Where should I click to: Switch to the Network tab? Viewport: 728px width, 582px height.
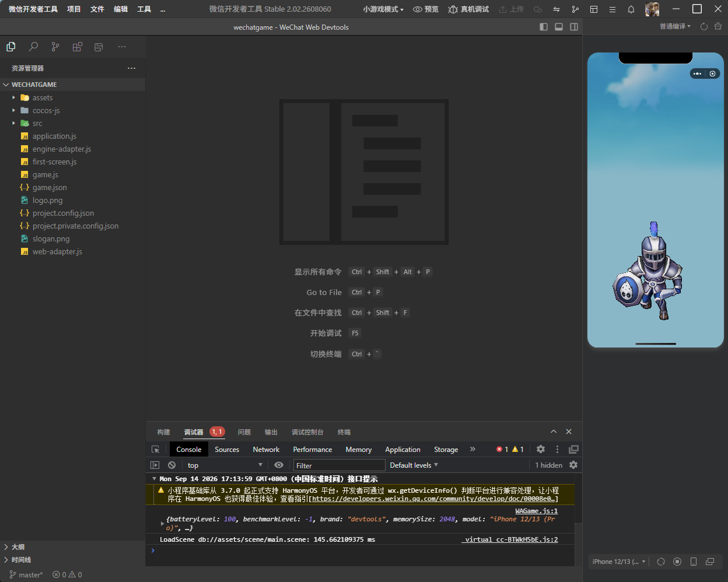[x=266, y=450]
